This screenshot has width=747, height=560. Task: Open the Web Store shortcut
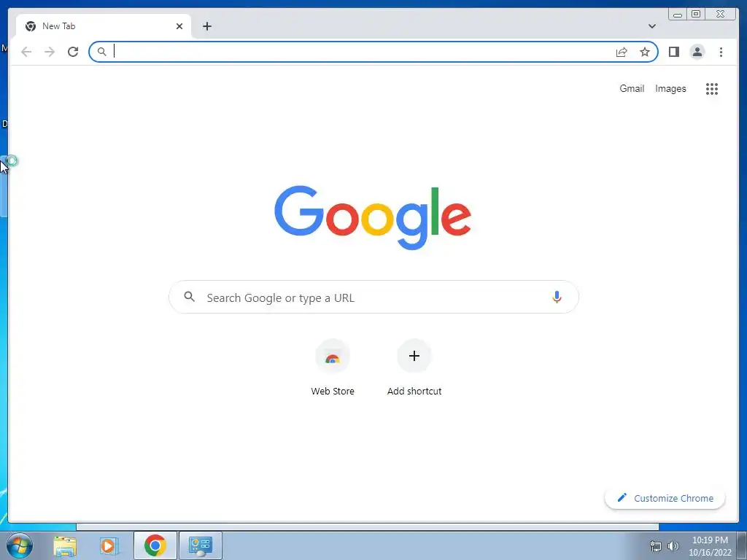pos(333,367)
